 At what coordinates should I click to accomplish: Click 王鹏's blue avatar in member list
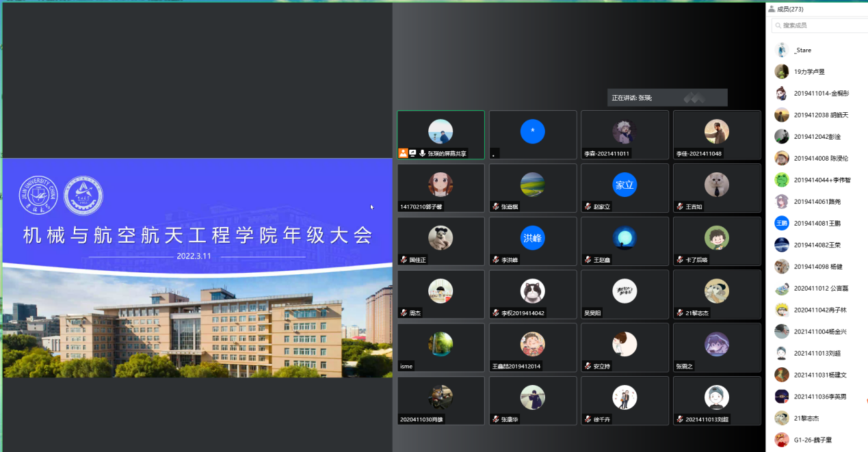[x=781, y=223]
